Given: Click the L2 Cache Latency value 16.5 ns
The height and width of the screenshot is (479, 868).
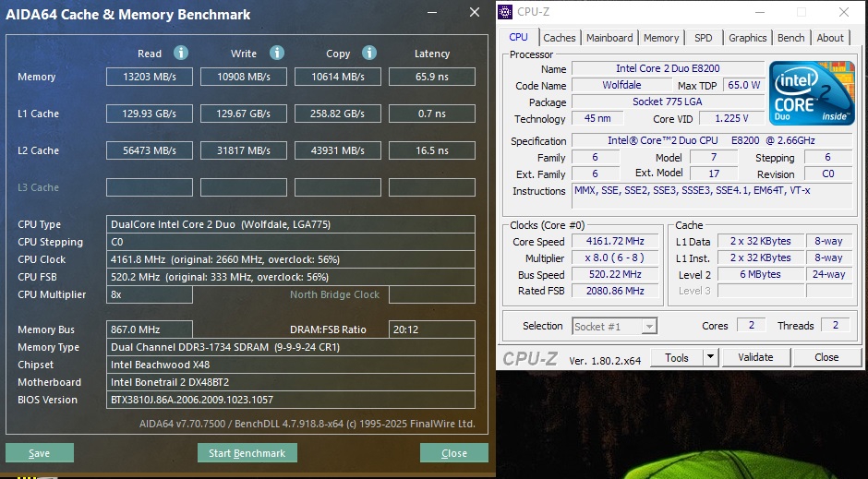Looking at the screenshot, I should [432, 150].
